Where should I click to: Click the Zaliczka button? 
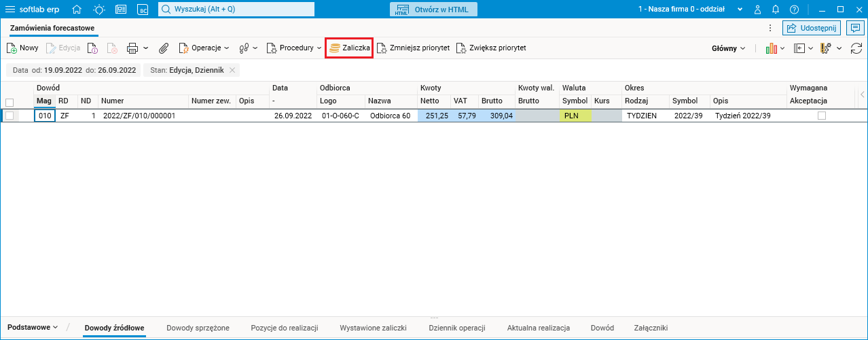[349, 48]
